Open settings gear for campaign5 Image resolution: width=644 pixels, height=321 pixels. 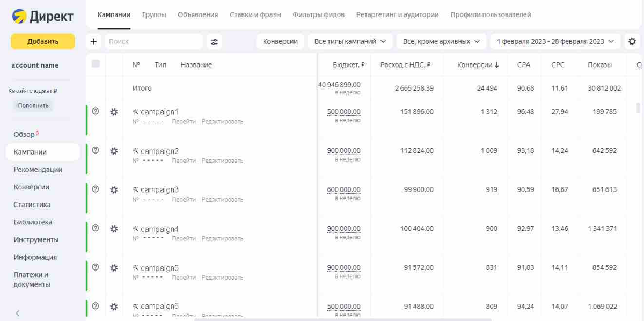114,267
